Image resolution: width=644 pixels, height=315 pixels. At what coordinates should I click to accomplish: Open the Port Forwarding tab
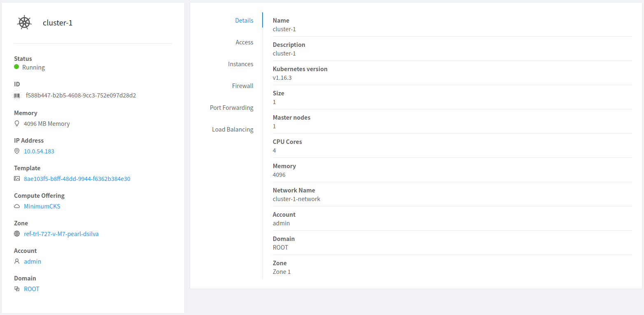[x=232, y=107]
